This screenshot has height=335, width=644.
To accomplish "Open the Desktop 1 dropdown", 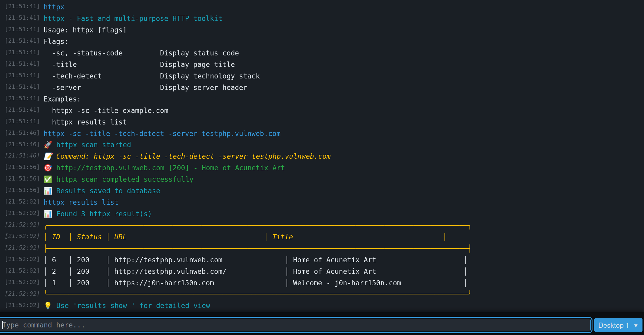I will [x=617, y=325].
